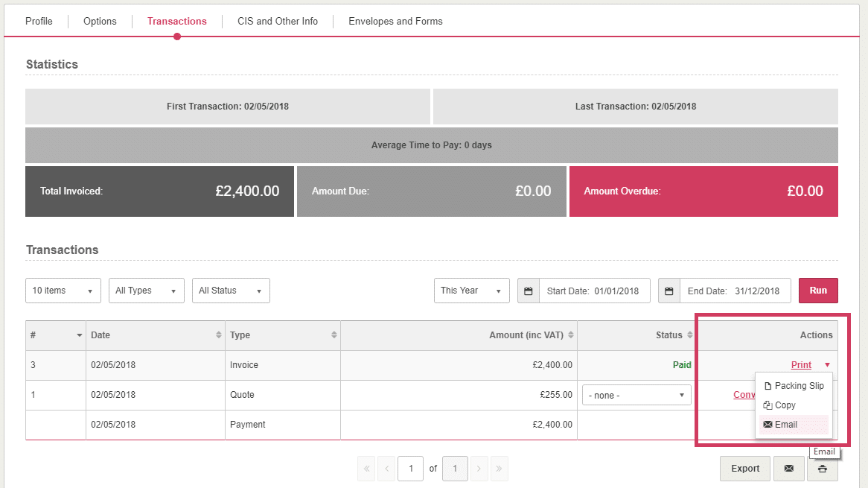Viewport: 868px width, 488px height.
Task: Sort the table by Status column
Action: [689, 335]
